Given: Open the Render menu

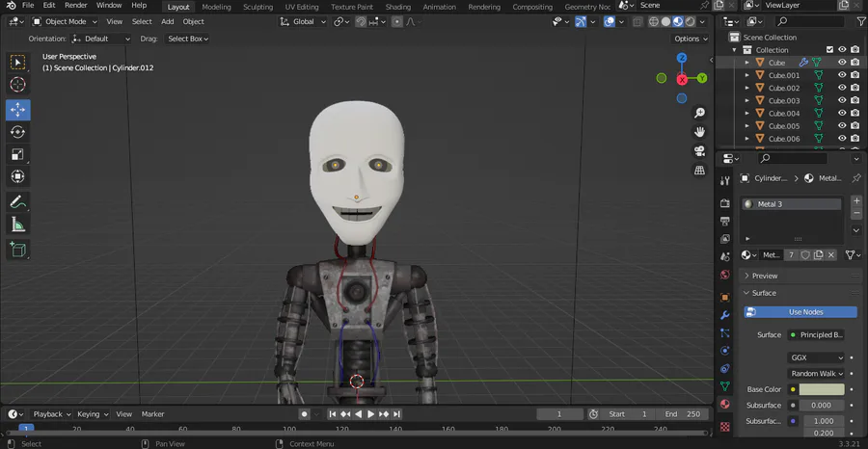Looking at the screenshot, I should [x=76, y=6].
